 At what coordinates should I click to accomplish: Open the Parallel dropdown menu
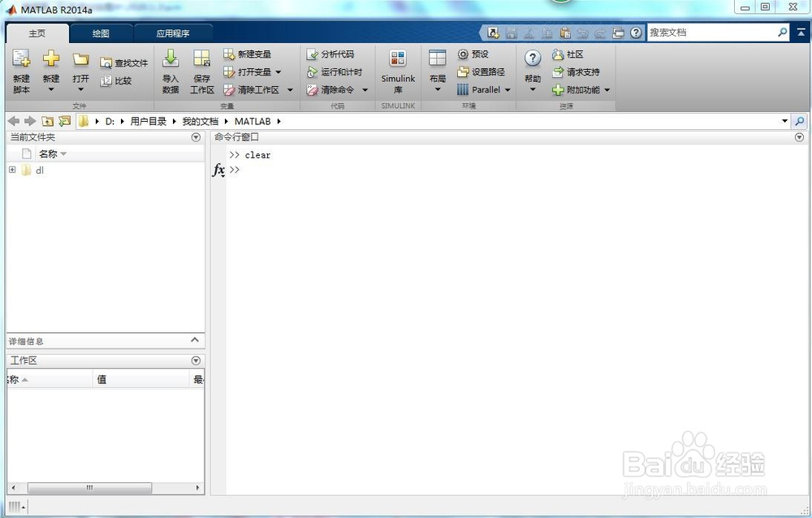pyautogui.click(x=484, y=89)
